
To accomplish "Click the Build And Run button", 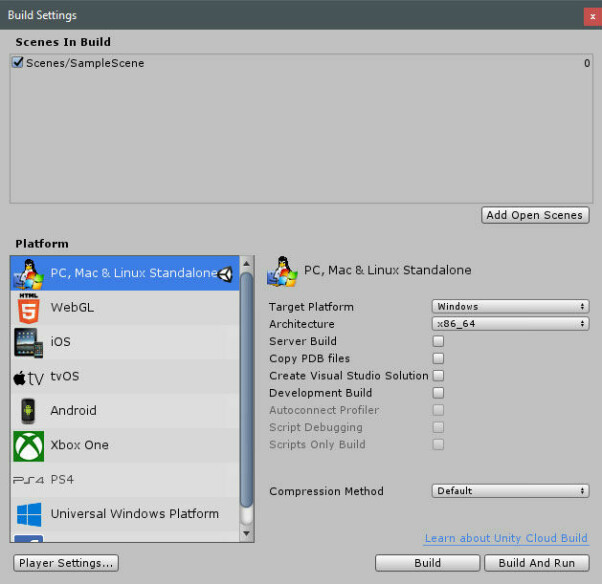I will click(x=536, y=563).
